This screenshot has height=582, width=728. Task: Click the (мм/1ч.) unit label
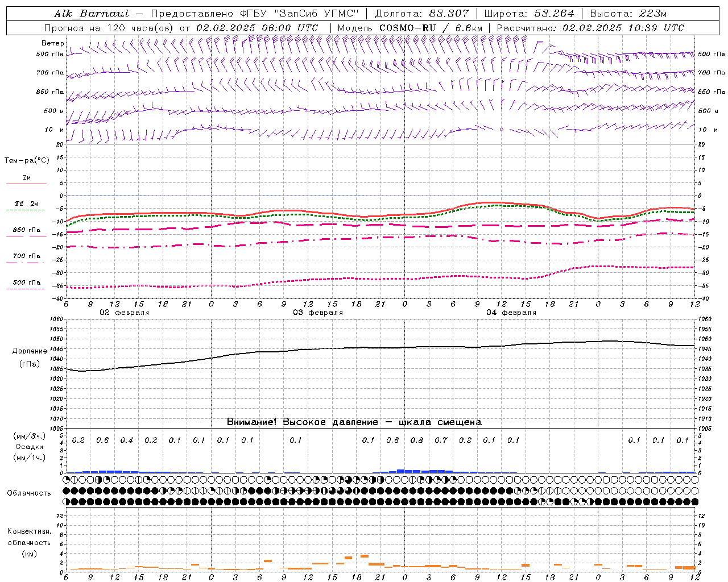[30, 458]
